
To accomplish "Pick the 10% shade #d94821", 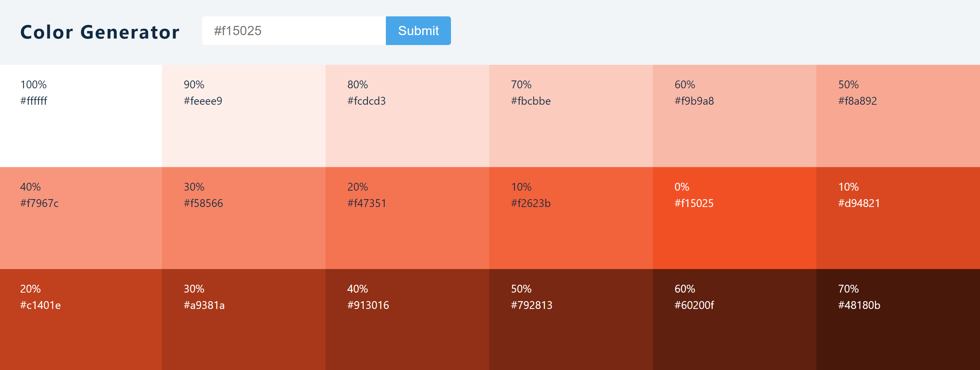I will (898, 218).
